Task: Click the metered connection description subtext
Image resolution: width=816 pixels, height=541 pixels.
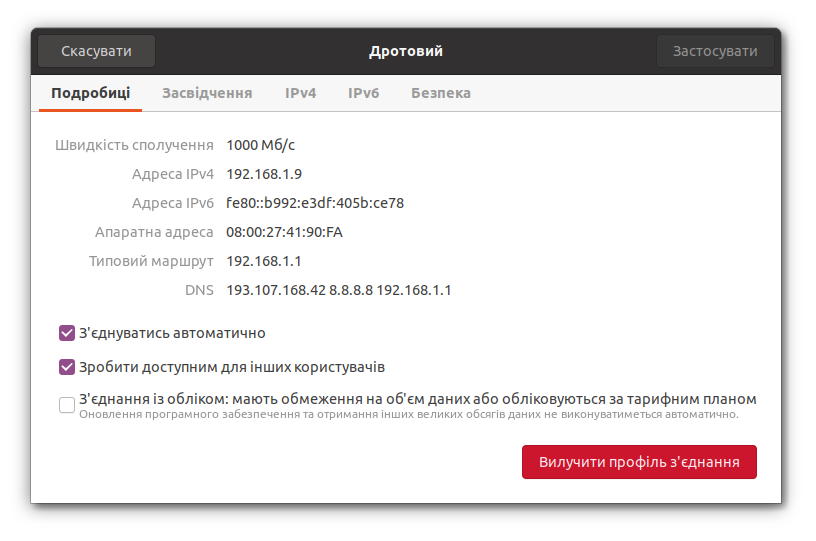Action: pos(408,414)
